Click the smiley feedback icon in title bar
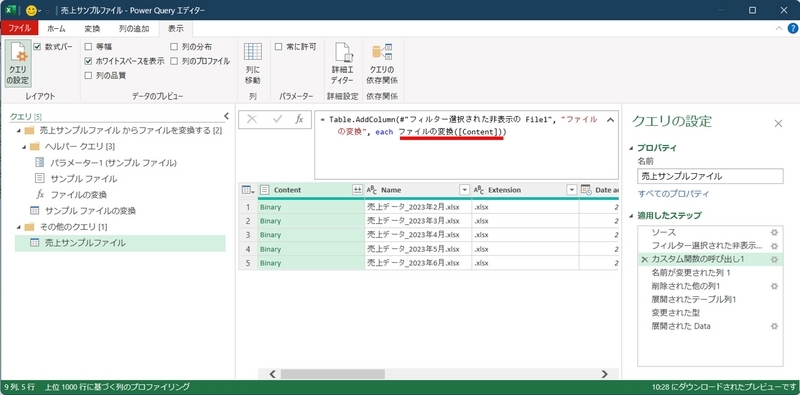 (31, 10)
